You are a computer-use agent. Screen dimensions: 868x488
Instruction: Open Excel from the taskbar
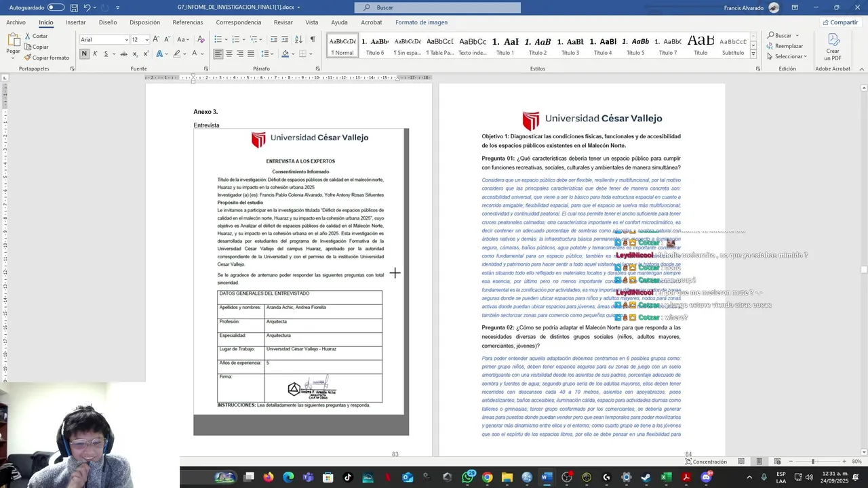(666, 477)
